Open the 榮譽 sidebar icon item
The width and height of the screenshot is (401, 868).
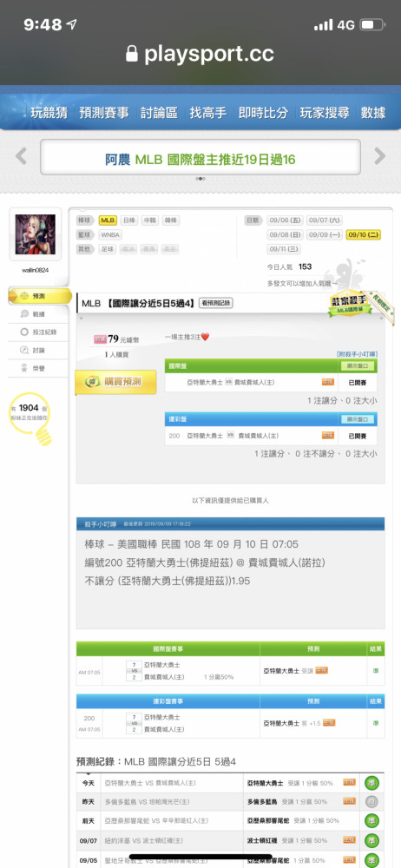tap(39, 367)
